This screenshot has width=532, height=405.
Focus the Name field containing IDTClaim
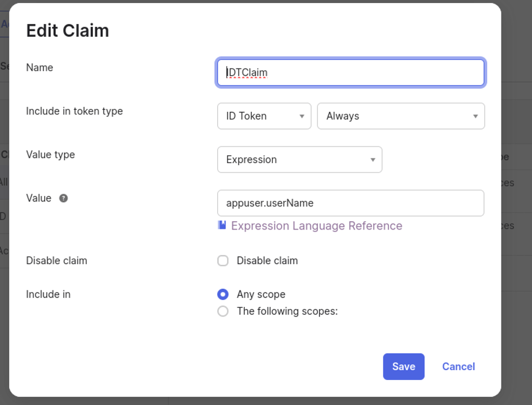click(351, 73)
